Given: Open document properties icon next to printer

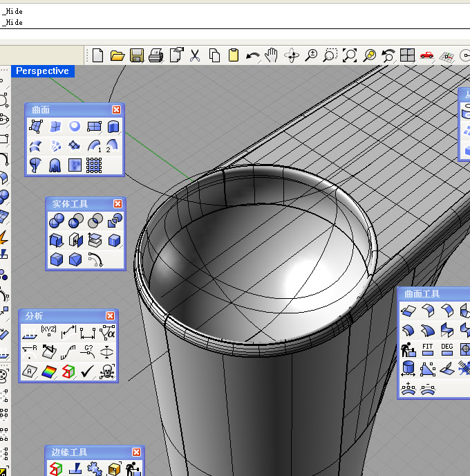Looking at the screenshot, I should [176, 55].
